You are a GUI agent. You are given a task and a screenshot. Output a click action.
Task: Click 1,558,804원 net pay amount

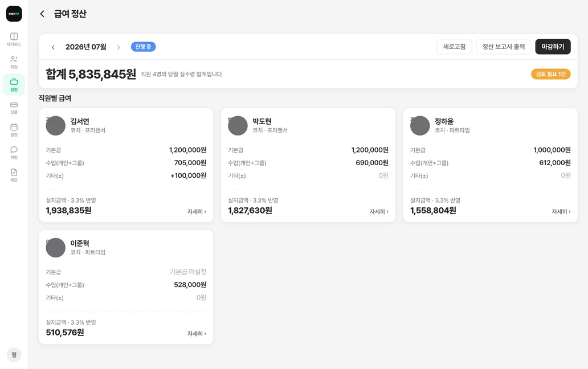pyautogui.click(x=433, y=211)
